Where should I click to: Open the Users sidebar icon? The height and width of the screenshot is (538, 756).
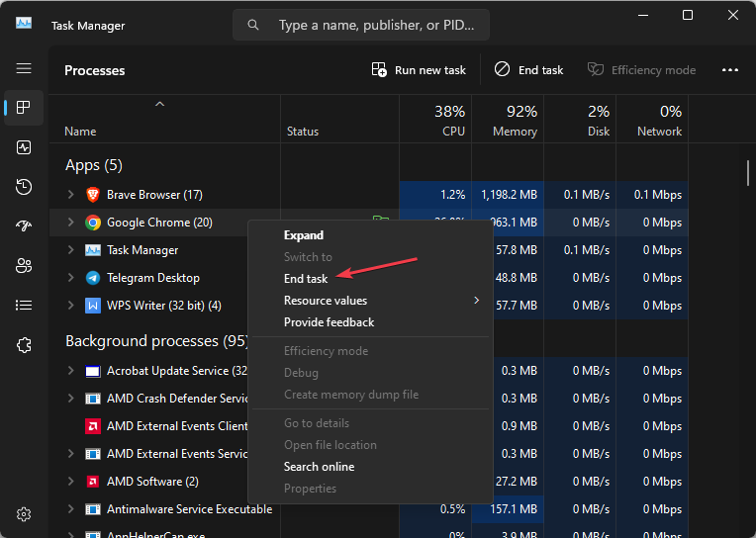point(24,265)
